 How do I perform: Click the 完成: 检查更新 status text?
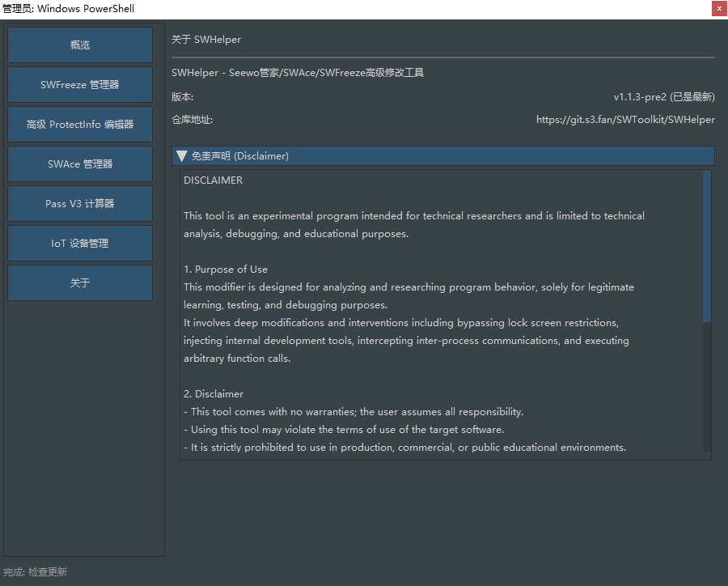point(36,572)
